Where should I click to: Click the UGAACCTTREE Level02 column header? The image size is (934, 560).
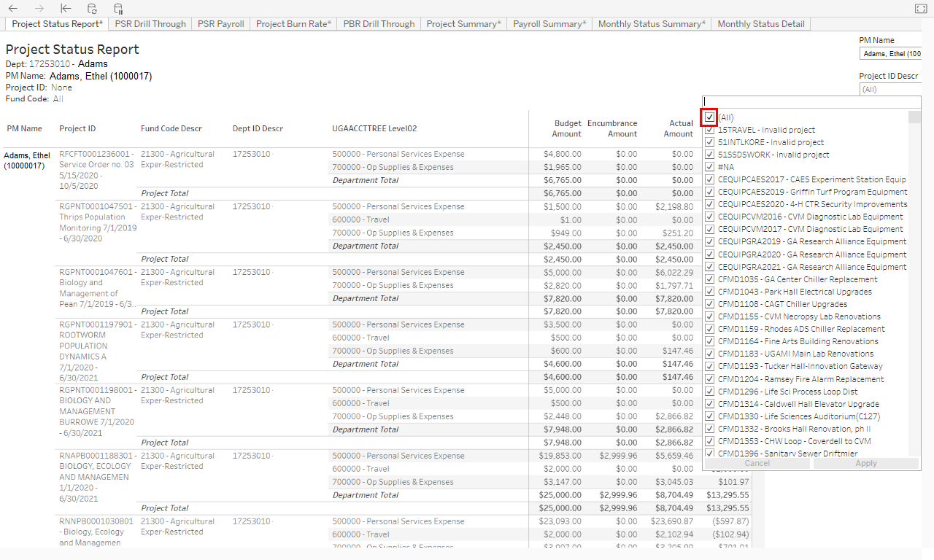374,129
